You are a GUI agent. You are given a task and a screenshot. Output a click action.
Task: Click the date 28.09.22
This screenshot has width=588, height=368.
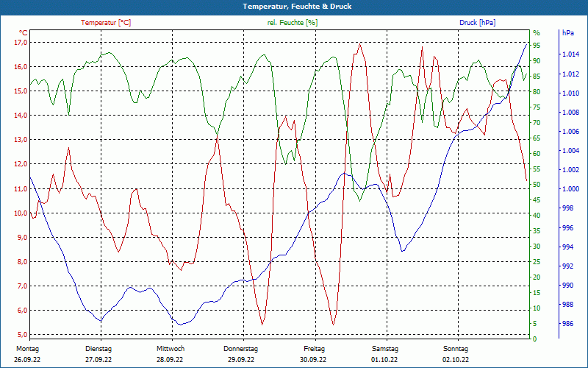click(x=170, y=360)
